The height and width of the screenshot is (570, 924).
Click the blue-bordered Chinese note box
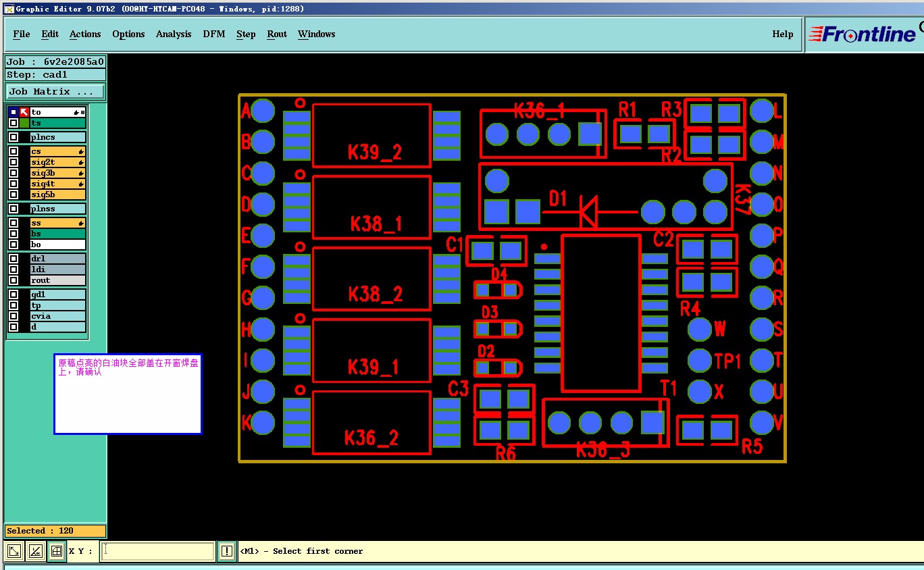tap(128, 394)
